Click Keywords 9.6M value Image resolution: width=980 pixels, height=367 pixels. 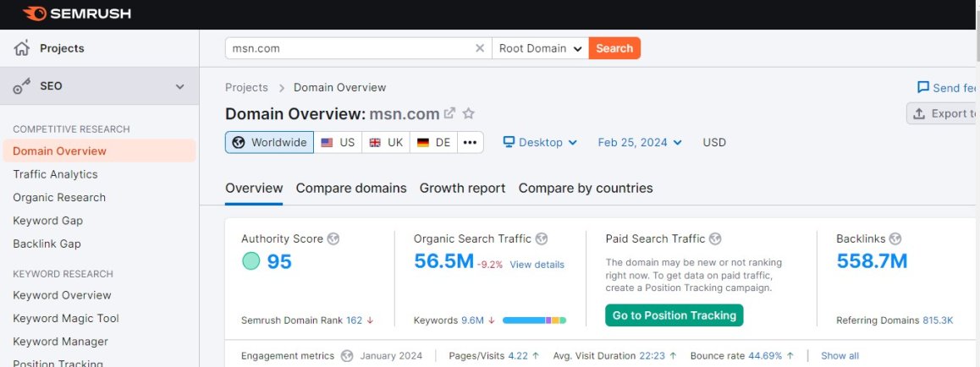tap(472, 320)
